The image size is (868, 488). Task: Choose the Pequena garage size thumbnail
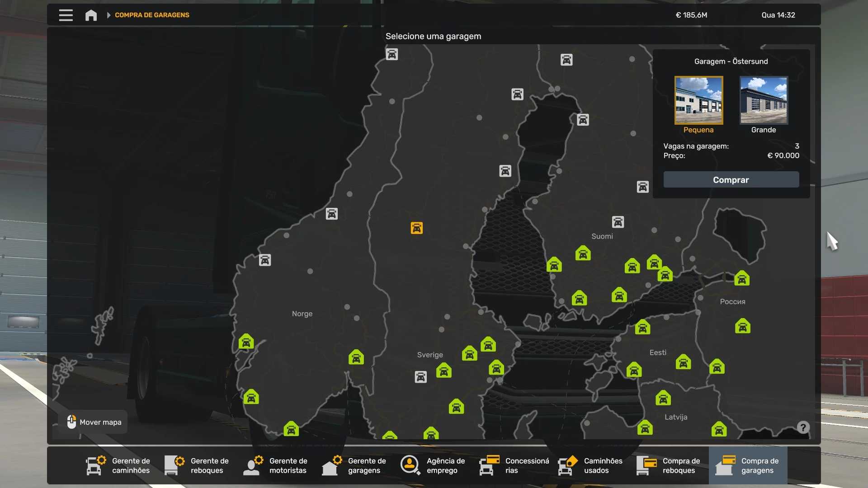tap(698, 100)
